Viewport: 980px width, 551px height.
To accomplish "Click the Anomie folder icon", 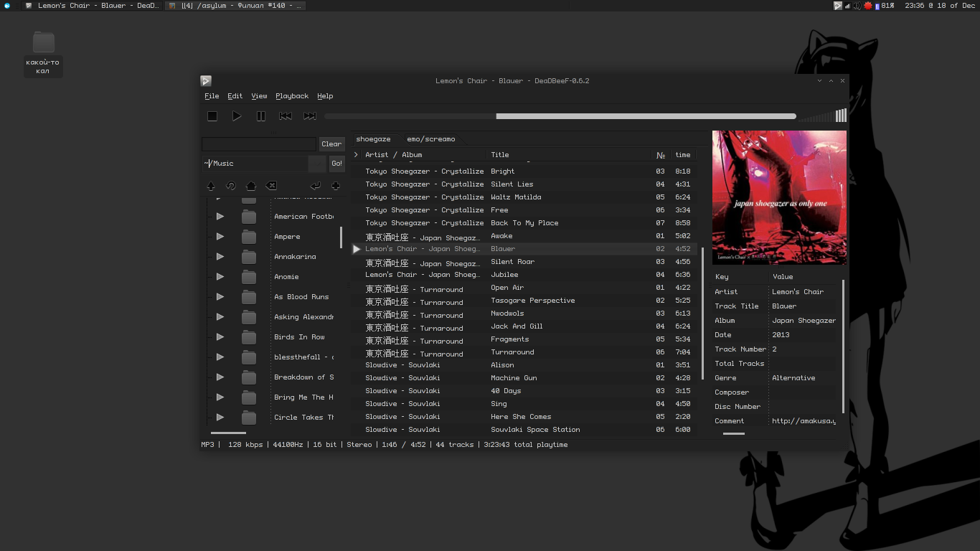I will 249,277.
